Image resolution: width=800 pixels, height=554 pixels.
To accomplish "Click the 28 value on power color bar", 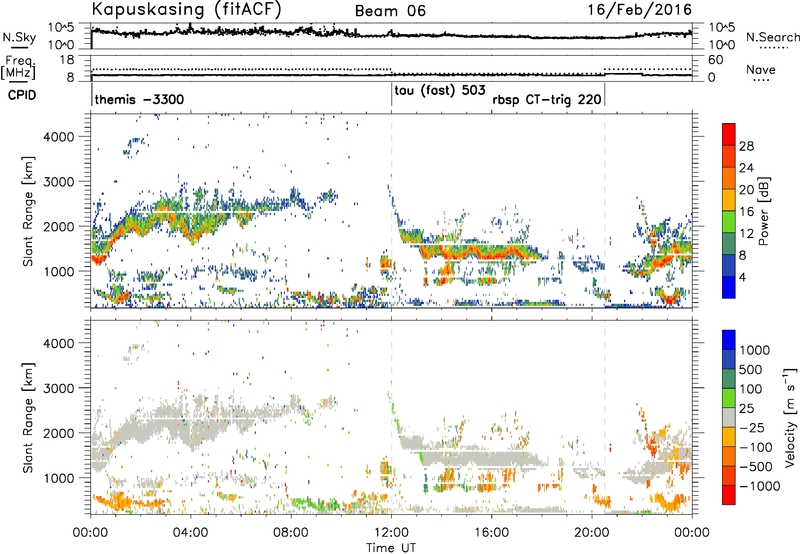I will point(746,146).
